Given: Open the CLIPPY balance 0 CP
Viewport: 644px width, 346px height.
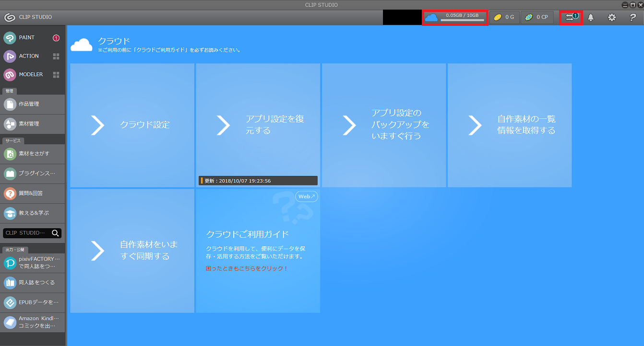Looking at the screenshot, I should pyautogui.click(x=537, y=17).
